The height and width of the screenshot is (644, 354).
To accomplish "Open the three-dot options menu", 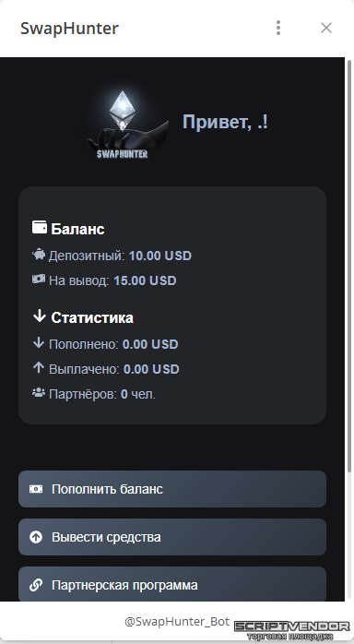I will point(278,28).
